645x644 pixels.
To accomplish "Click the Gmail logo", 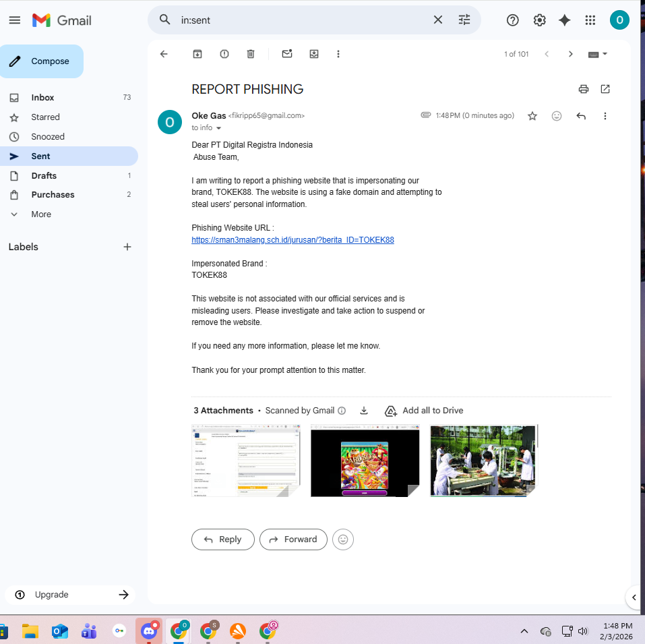I will pyautogui.click(x=62, y=20).
